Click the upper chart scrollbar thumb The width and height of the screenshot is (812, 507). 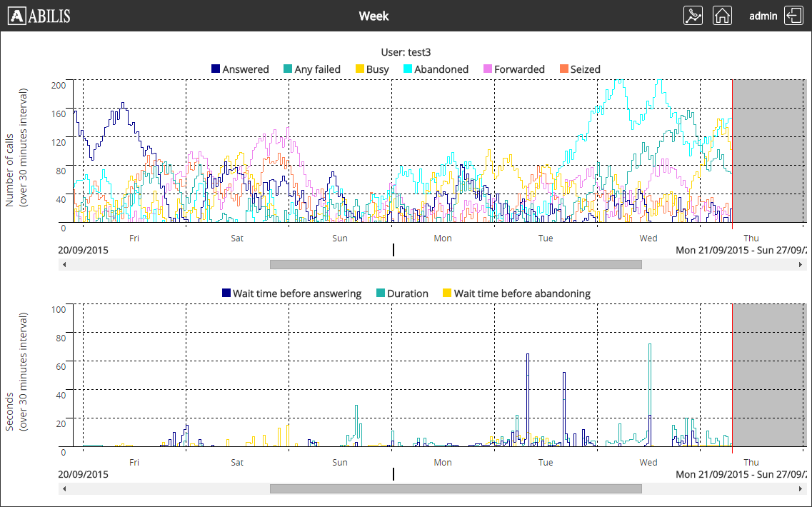pyautogui.click(x=456, y=264)
